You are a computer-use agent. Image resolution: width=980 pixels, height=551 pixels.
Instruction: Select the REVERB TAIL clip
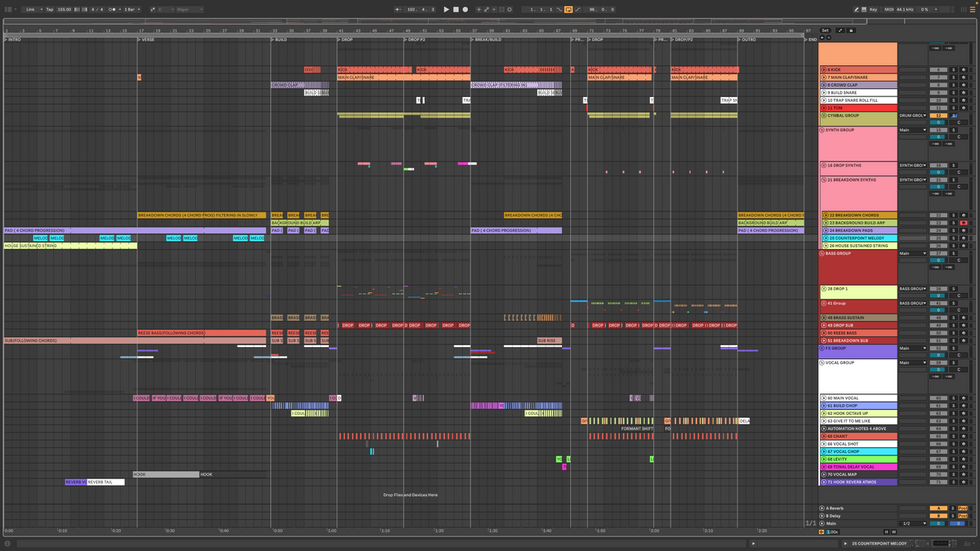[x=105, y=482]
